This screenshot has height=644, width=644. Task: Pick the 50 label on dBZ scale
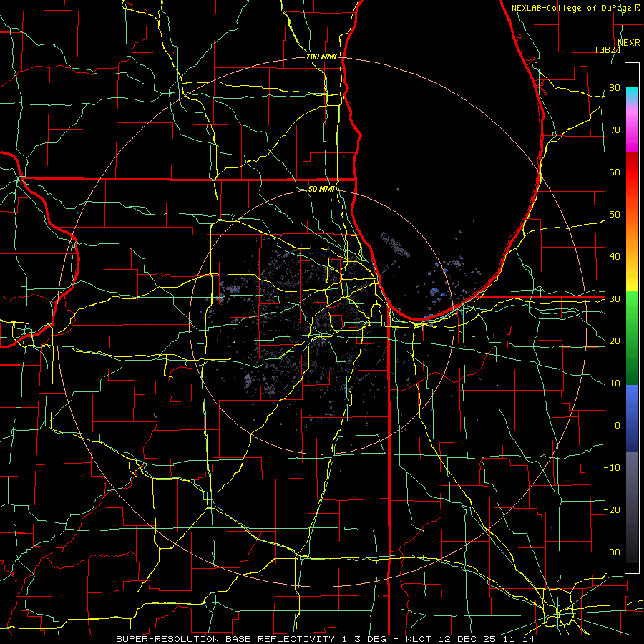pyautogui.click(x=615, y=215)
